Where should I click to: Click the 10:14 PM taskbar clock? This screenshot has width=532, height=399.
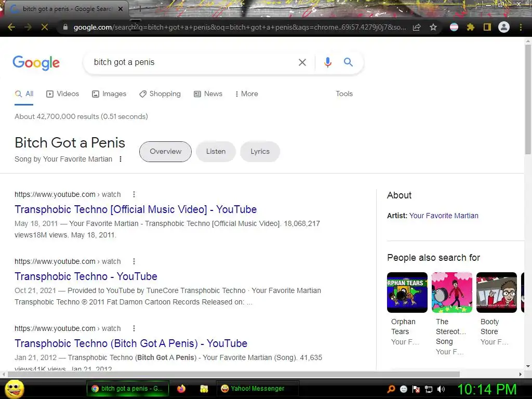point(487,390)
